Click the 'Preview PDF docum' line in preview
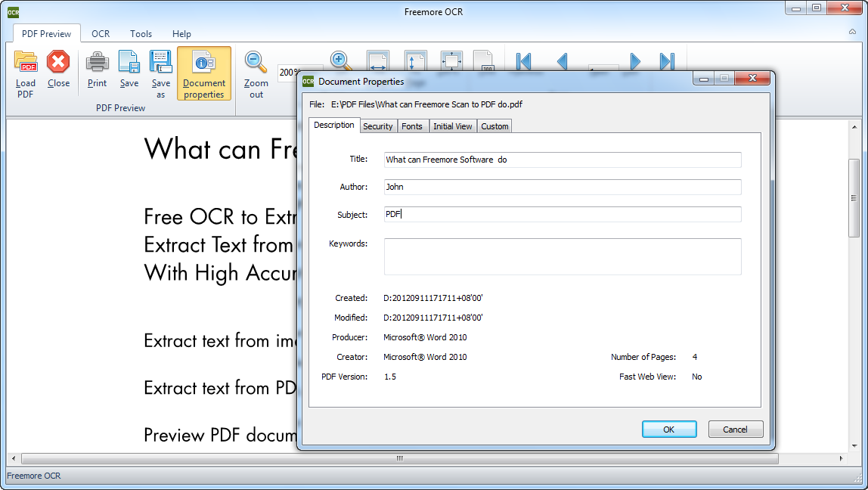This screenshot has width=868, height=490. (x=220, y=436)
